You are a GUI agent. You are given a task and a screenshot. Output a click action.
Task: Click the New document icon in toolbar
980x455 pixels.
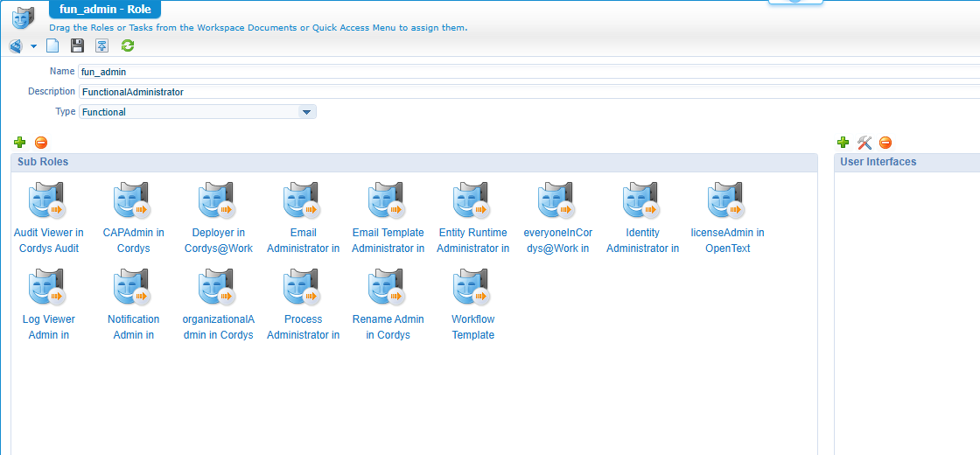52,45
